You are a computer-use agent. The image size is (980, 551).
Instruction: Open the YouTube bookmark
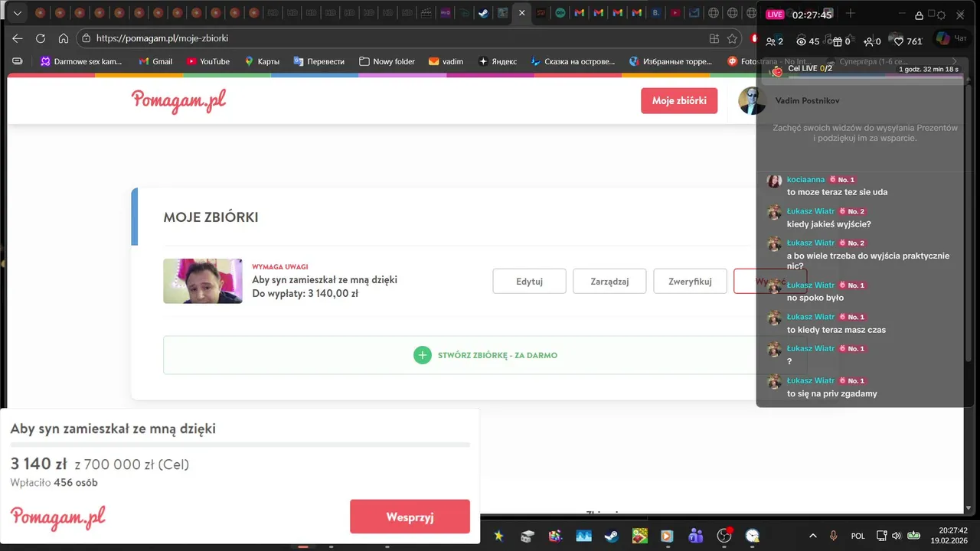pyautogui.click(x=208, y=61)
